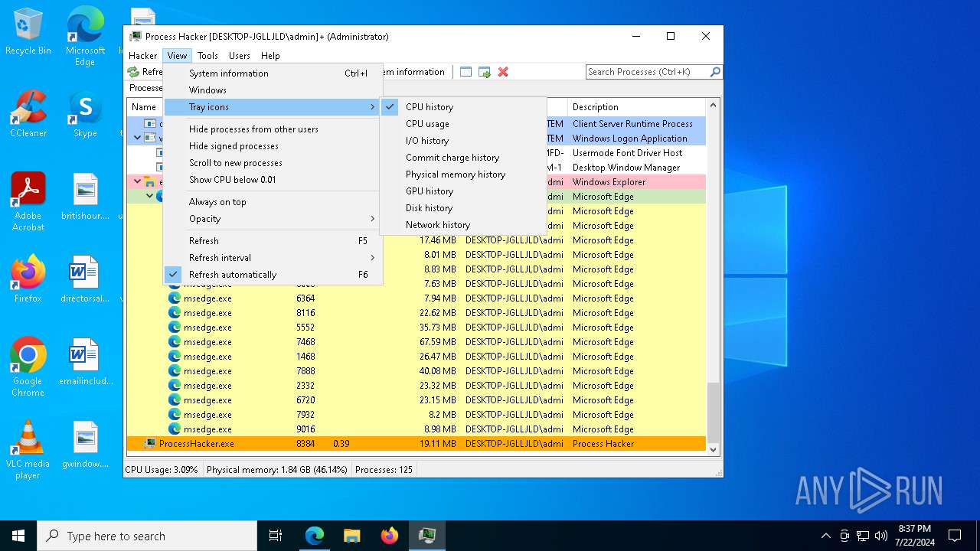Image resolution: width=980 pixels, height=551 pixels.
Task: Open CCleaner desktop icon
Action: (28, 114)
